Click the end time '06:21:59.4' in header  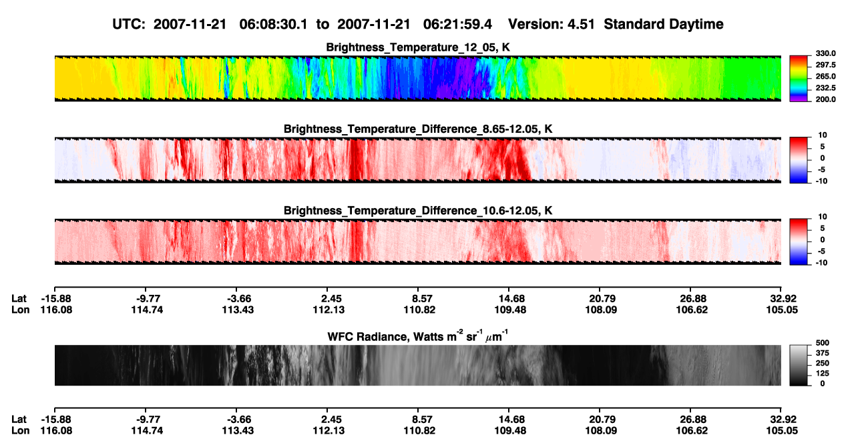click(458, 24)
